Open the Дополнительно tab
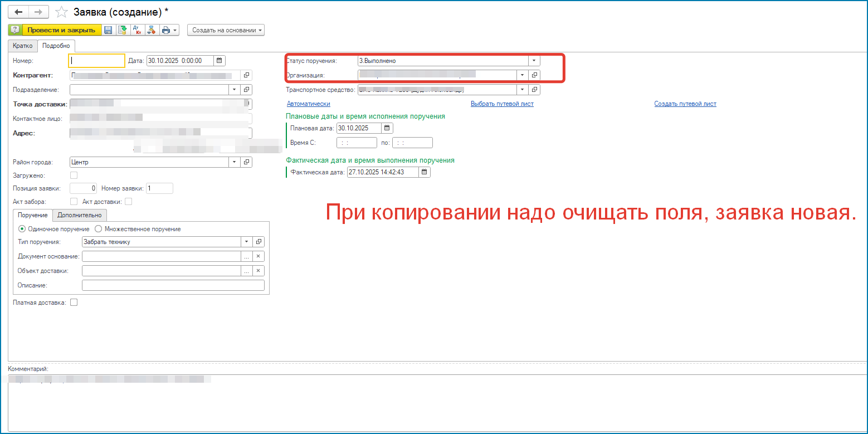868x434 pixels. pos(80,215)
